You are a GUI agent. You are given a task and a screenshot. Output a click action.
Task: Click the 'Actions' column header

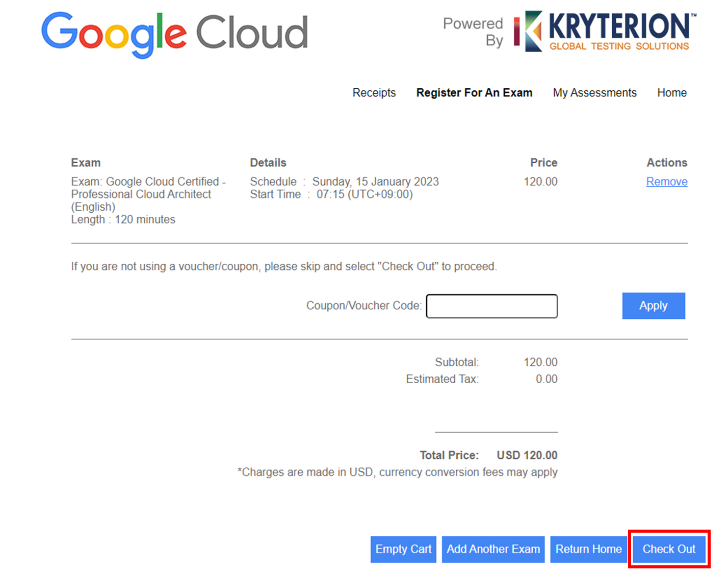(x=667, y=163)
